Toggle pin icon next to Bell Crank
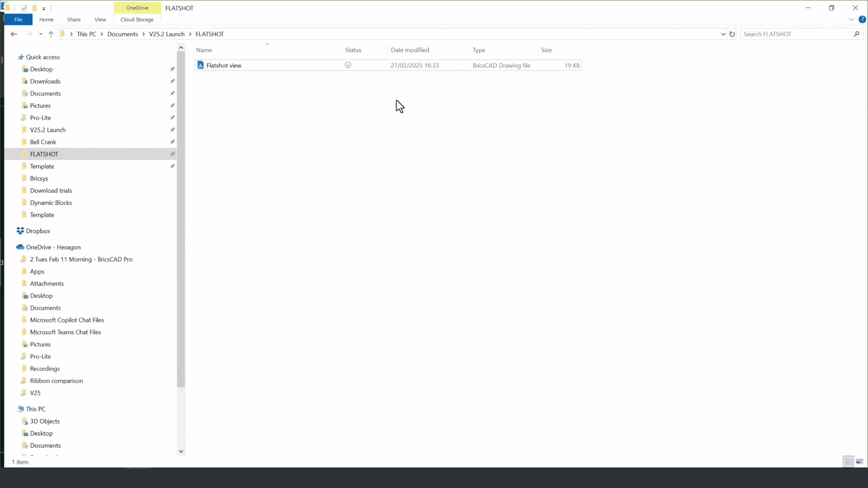The width and height of the screenshot is (868, 488). point(172,142)
